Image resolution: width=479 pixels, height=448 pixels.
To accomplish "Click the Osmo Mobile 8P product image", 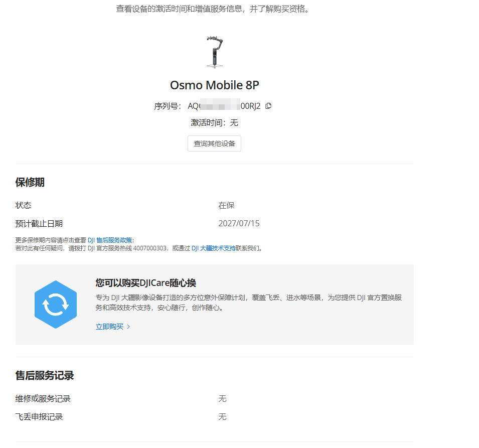I will [x=215, y=52].
